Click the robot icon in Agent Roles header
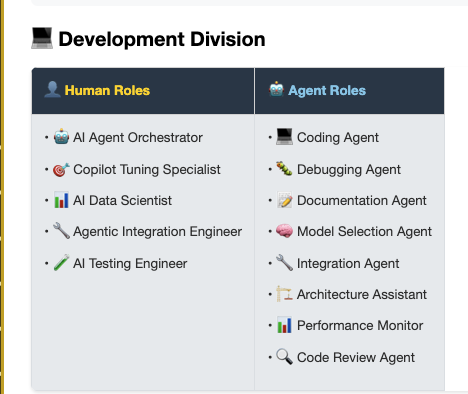468x394 pixels. 277,89
